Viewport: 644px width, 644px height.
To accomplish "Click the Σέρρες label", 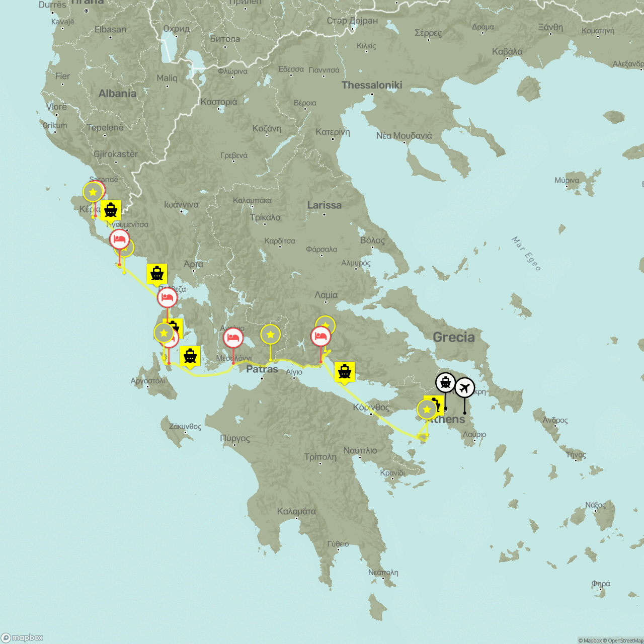I will (428, 33).
